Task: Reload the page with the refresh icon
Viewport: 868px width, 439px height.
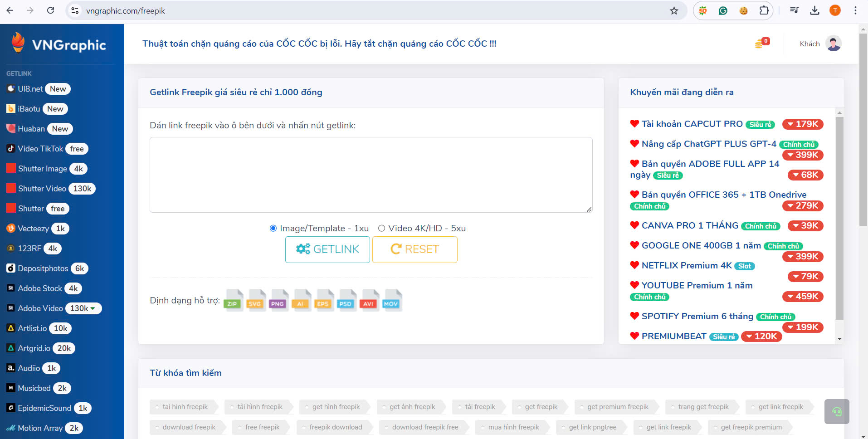Action: 51,10
